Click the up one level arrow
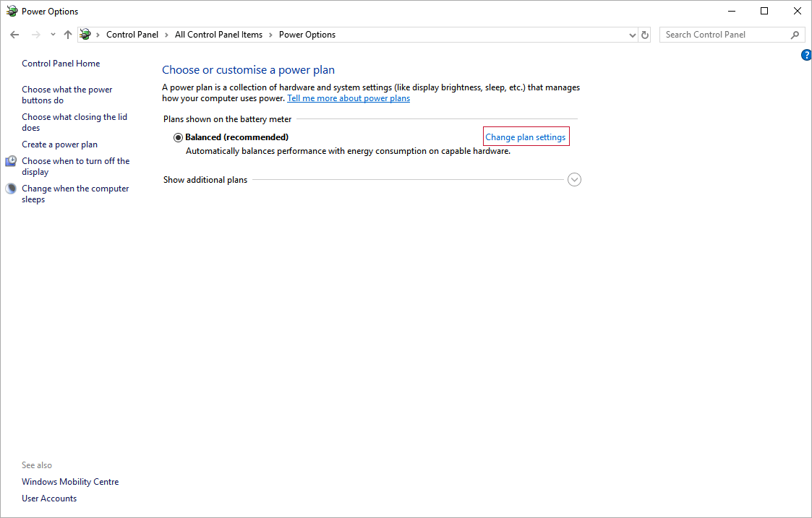Viewport: 812px width, 518px height. tap(68, 35)
